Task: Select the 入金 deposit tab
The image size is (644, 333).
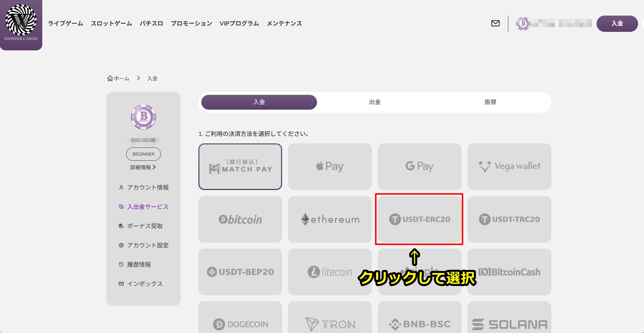Action: point(259,102)
